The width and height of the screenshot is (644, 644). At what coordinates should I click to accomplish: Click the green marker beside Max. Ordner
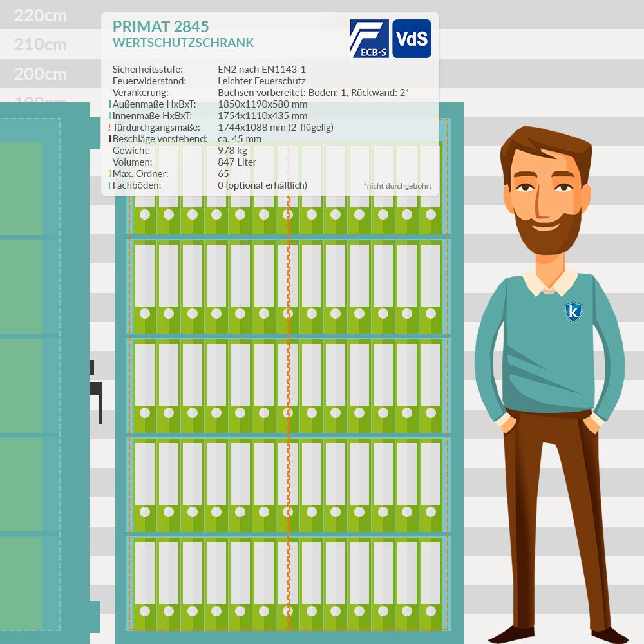coord(110,174)
